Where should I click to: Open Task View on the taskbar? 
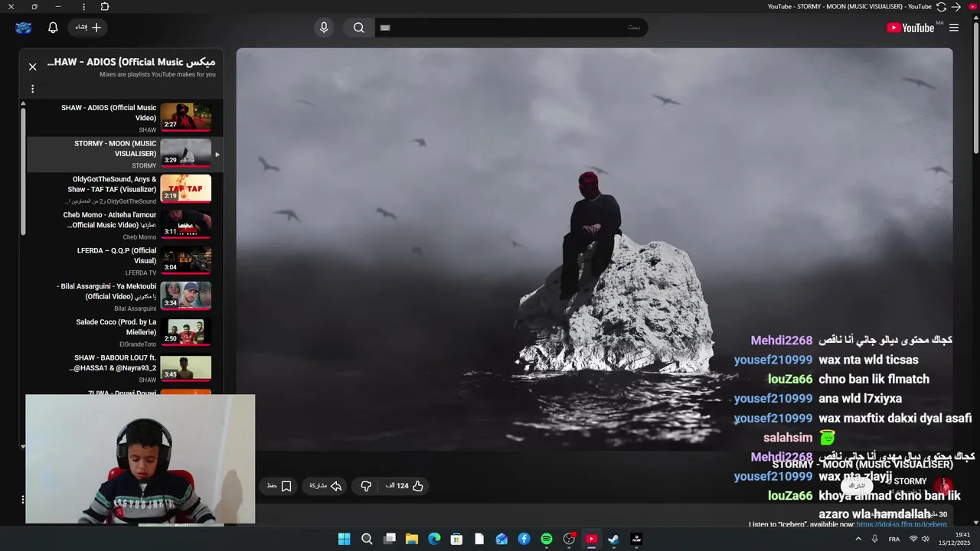point(389,539)
